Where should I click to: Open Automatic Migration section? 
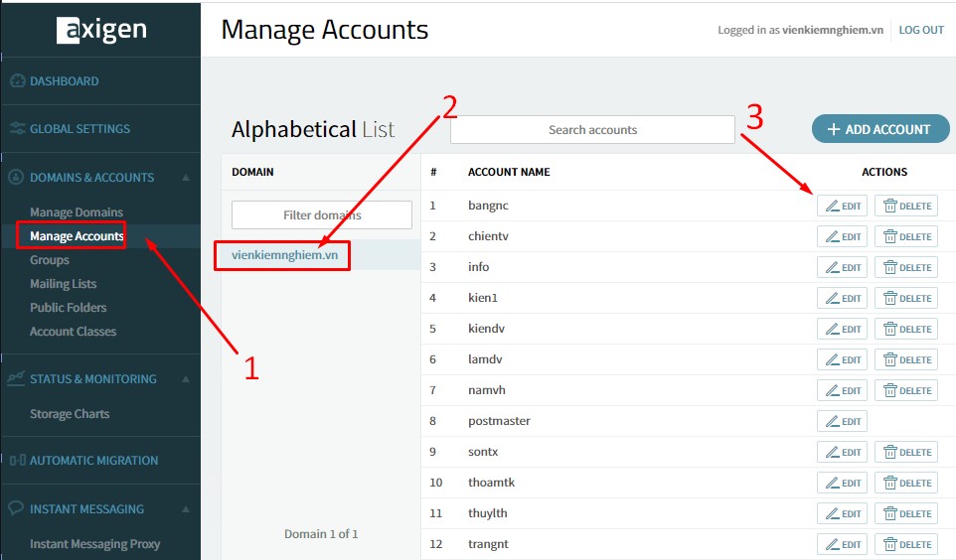(93, 461)
